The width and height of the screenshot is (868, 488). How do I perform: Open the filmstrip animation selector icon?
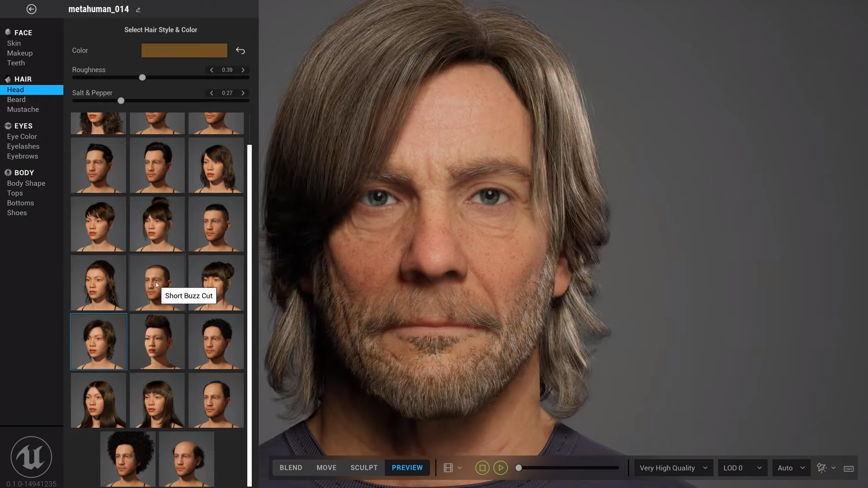(448, 468)
